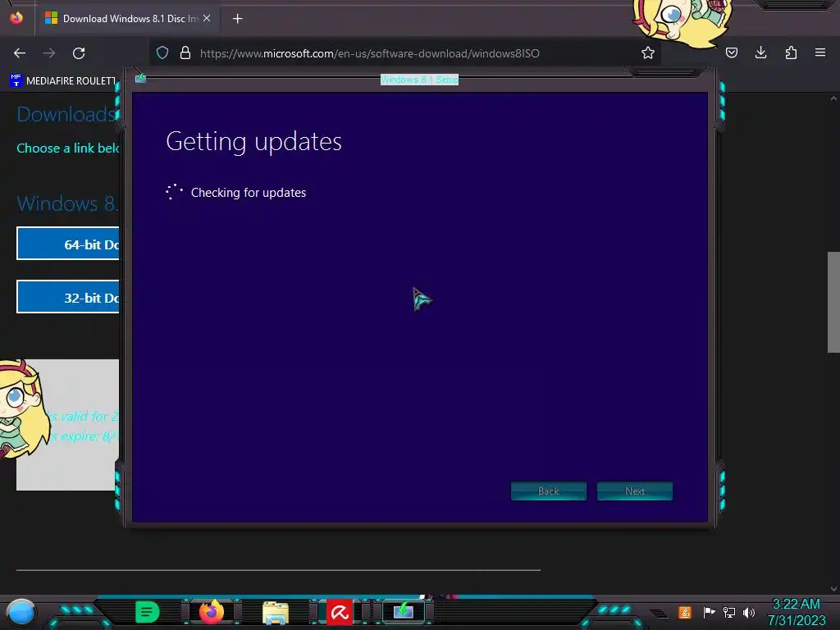Click the network tray icon
The width and height of the screenshot is (840, 630).
(x=728, y=612)
